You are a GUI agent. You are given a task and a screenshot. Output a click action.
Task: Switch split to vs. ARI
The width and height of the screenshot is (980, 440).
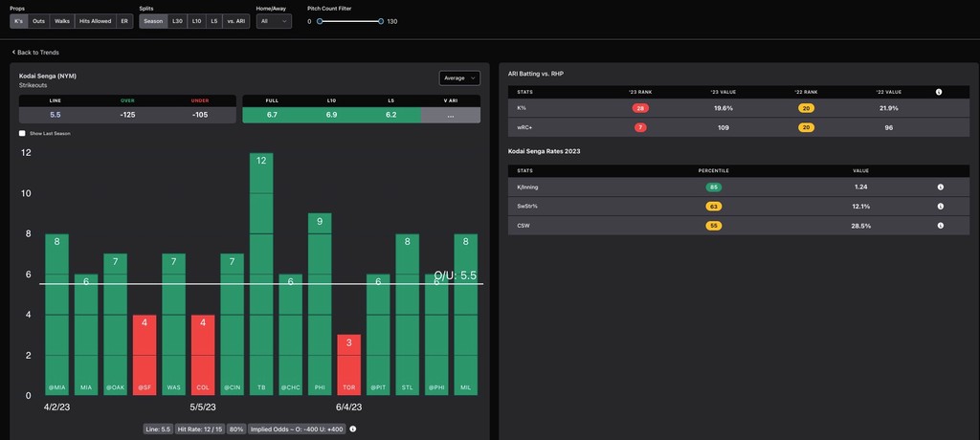point(236,21)
